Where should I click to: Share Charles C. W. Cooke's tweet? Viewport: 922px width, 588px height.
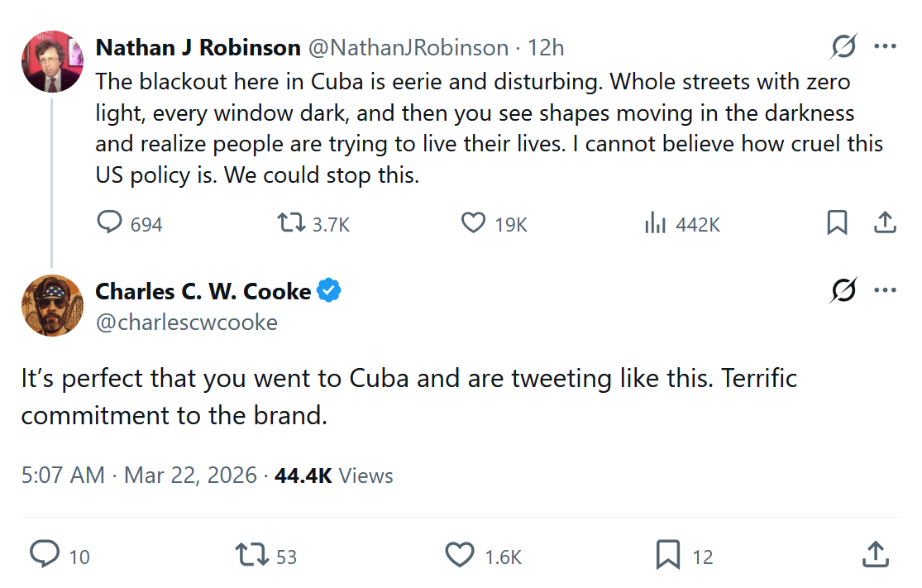tap(875, 555)
